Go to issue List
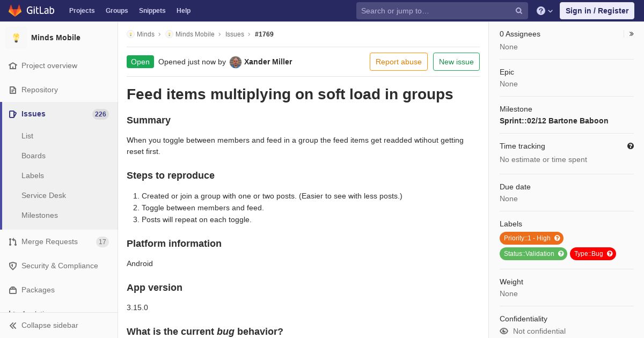This screenshot has height=338, width=644. tap(27, 136)
